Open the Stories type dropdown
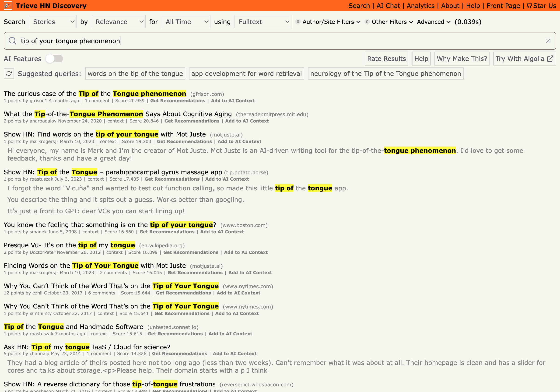 (x=53, y=22)
